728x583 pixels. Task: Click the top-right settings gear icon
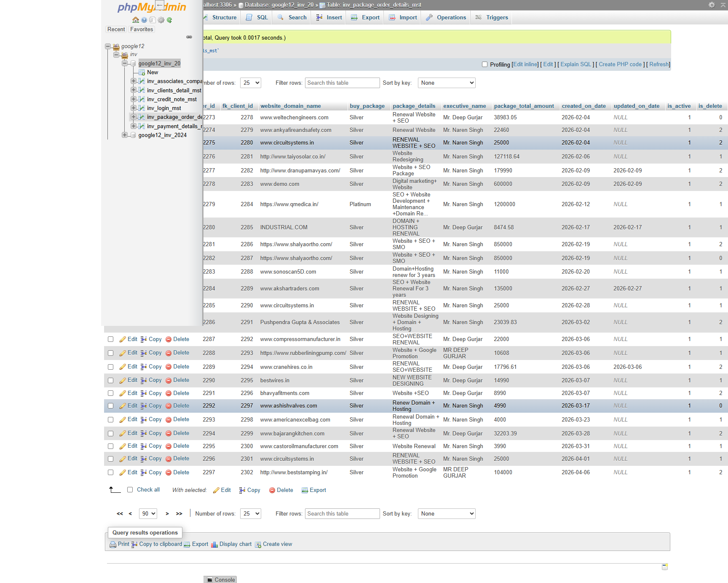coord(711,5)
